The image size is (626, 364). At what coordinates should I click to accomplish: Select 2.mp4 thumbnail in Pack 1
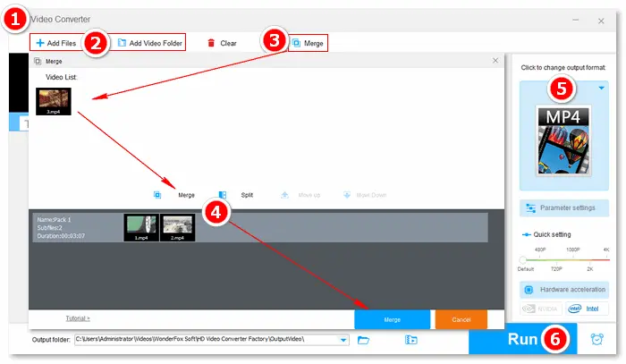[177, 227]
